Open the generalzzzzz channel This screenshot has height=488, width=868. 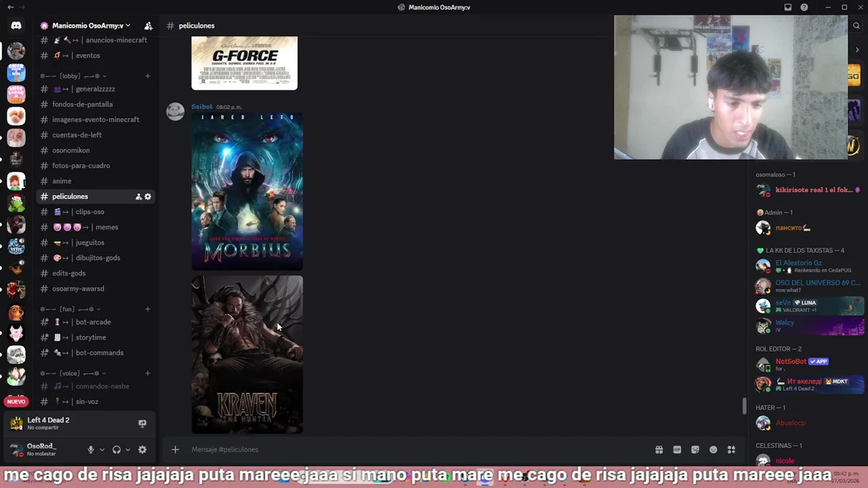[x=95, y=89]
